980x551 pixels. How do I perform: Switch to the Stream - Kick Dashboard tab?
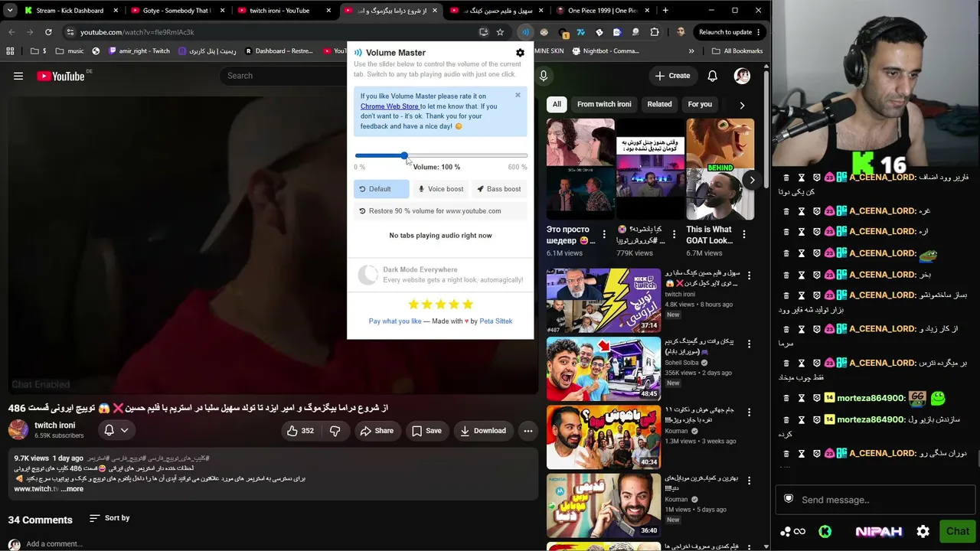pos(69,11)
